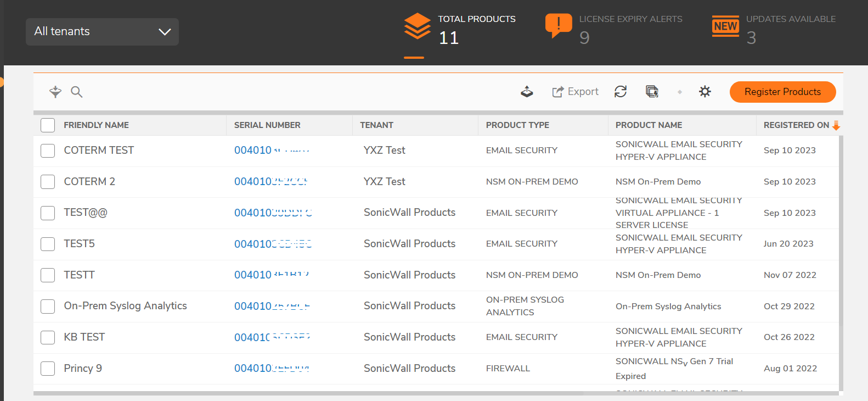Open column settings gear icon

(x=705, y=92)
